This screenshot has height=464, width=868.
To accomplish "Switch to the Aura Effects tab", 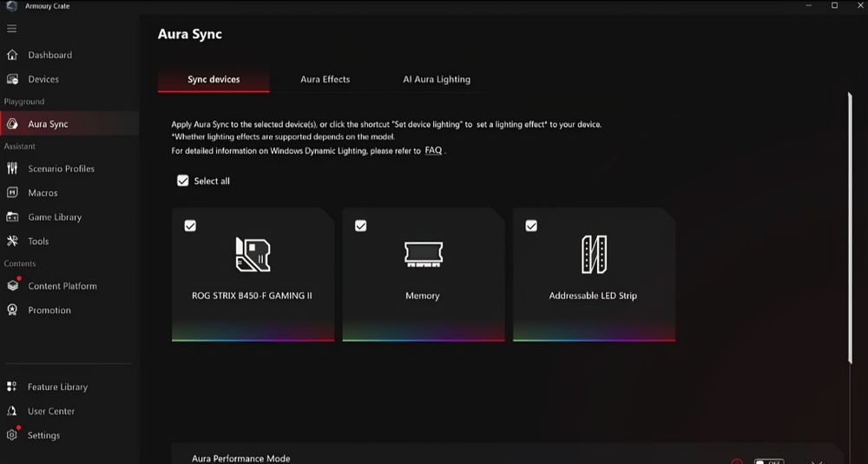I will click(x=325, y=79).
